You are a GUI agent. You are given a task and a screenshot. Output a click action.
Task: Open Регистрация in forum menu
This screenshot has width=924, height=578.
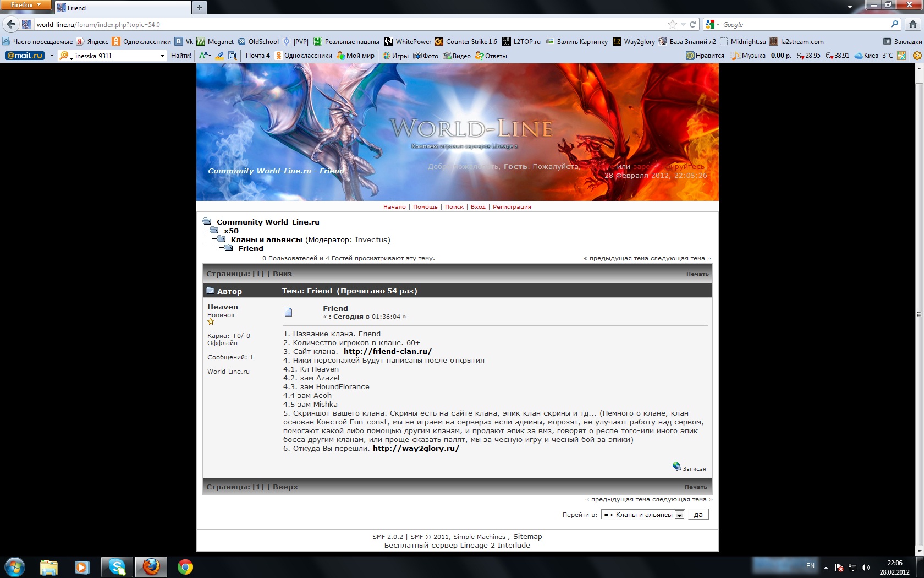[x=512, y=207]
